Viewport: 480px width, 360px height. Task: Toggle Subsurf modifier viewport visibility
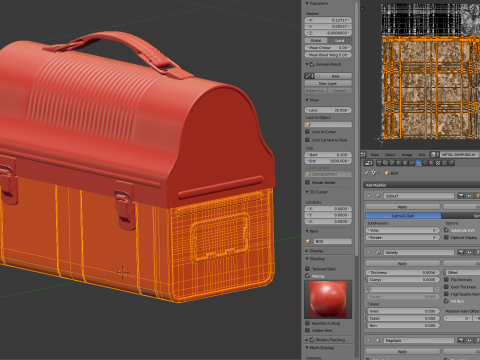point(469,196)
